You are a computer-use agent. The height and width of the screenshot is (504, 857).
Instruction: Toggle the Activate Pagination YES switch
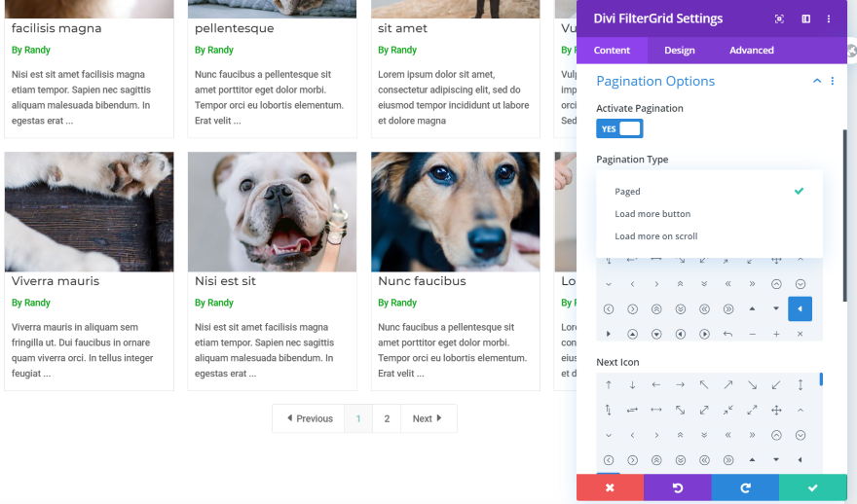point(619,128)
